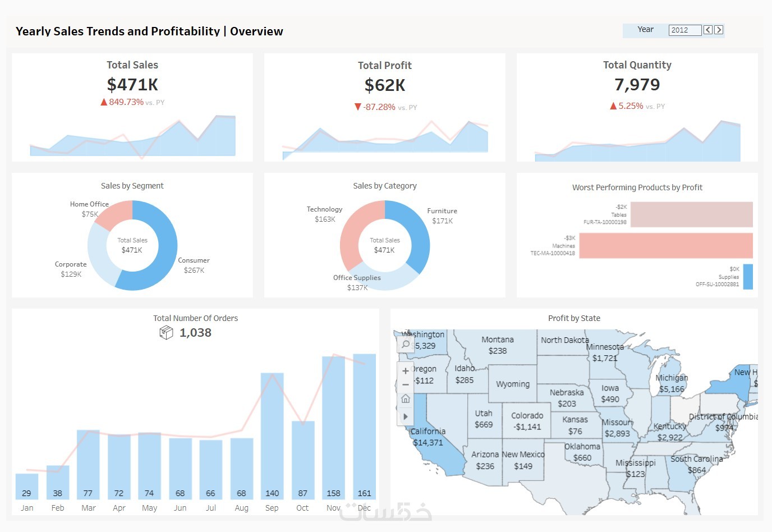
Task: Select the December orders bar showing 161
Action: point(365,426)
